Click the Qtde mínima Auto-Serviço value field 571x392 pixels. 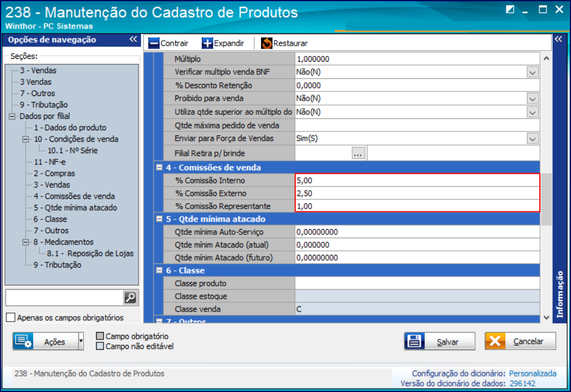[x=417, y=232]
